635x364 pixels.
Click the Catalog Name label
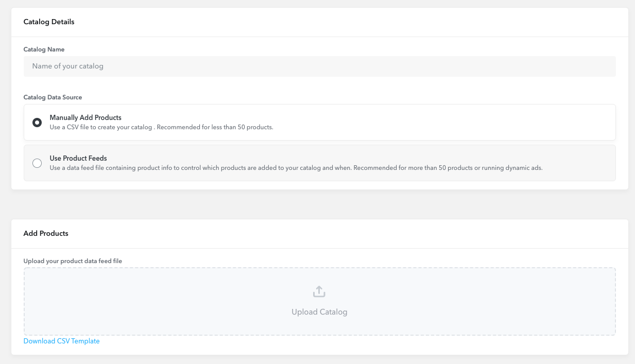(x=44, y=49)
